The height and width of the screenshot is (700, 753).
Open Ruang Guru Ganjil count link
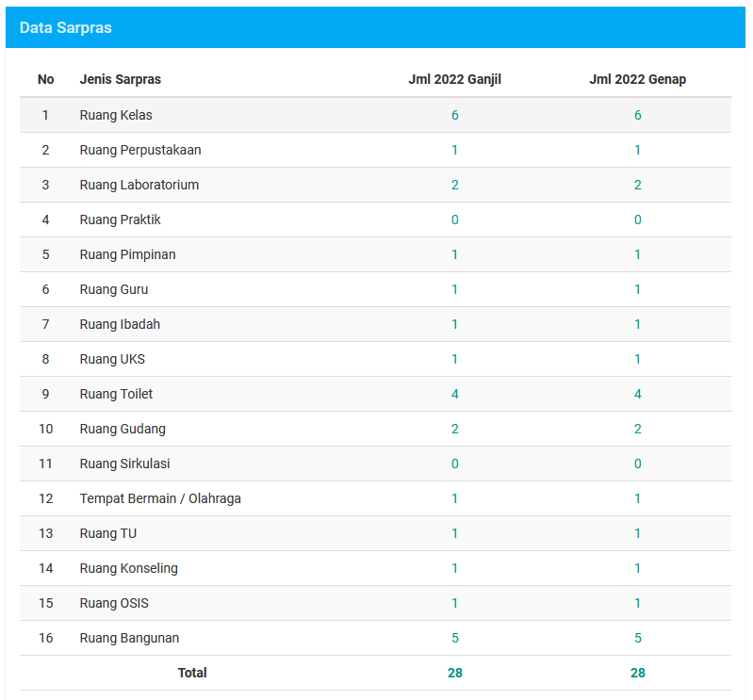[x=455, y=289]
